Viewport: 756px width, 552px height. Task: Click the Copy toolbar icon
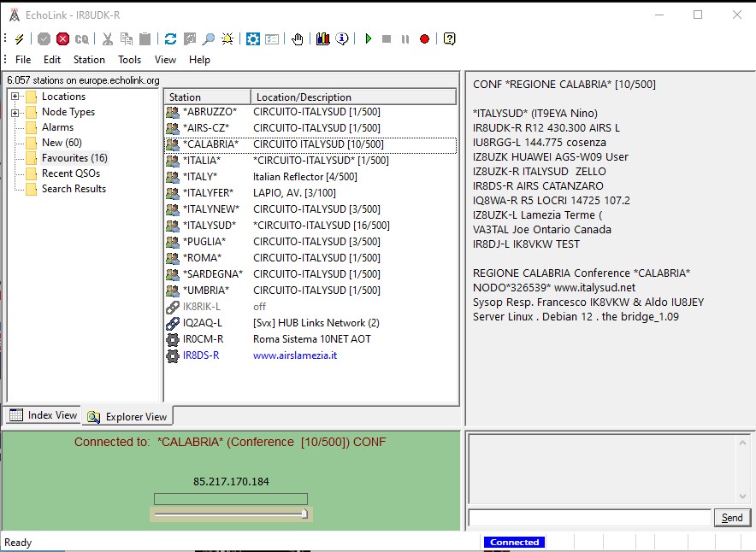(x=127, y=39)
